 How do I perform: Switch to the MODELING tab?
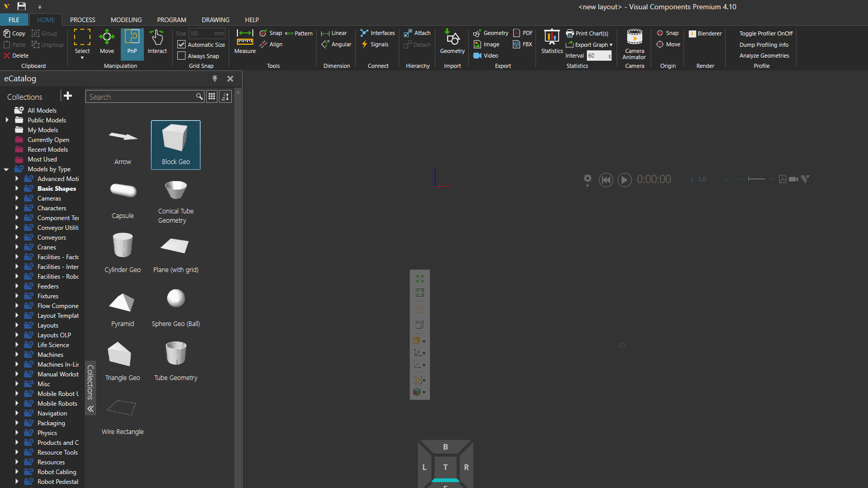coord(126,20)
